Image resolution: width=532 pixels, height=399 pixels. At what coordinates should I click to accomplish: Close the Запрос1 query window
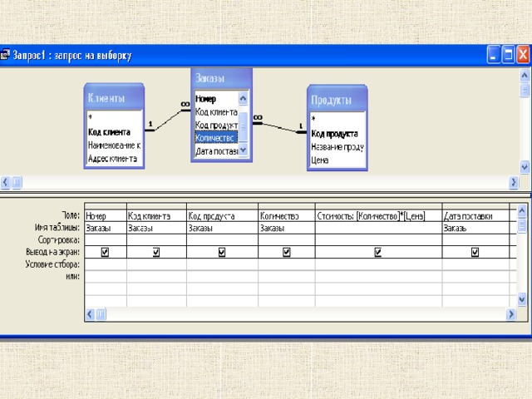tap(523, 55)
